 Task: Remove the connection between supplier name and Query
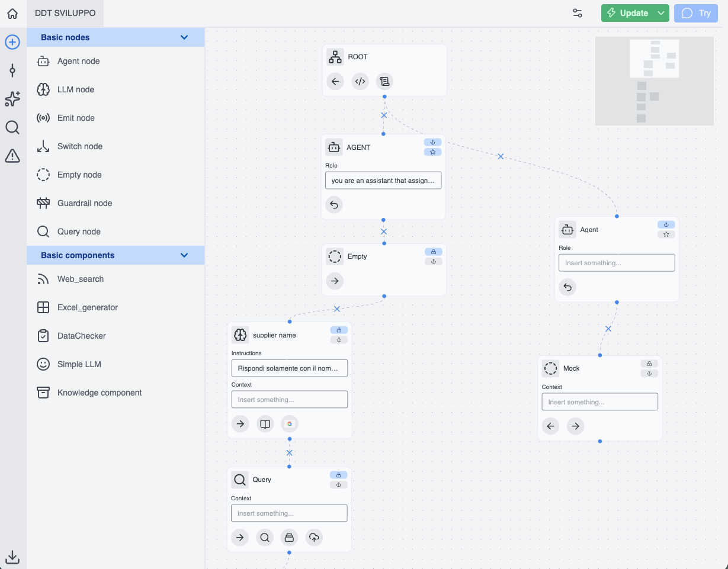(289, 453)
